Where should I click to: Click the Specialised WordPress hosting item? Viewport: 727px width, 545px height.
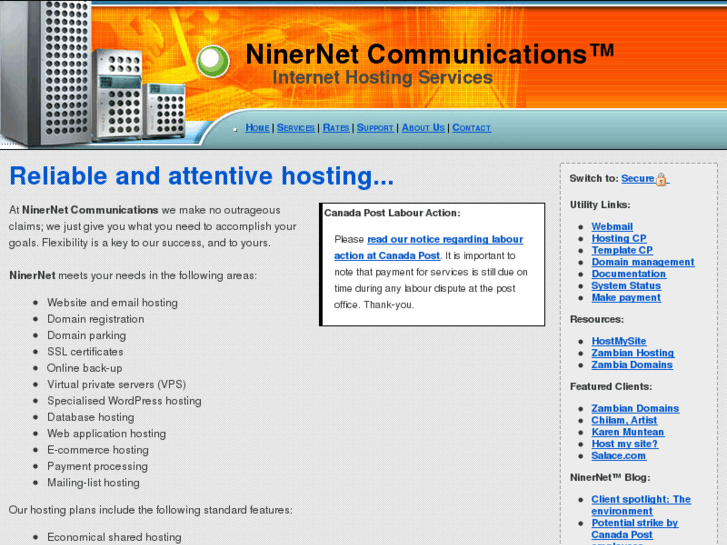tap(124, 401)
